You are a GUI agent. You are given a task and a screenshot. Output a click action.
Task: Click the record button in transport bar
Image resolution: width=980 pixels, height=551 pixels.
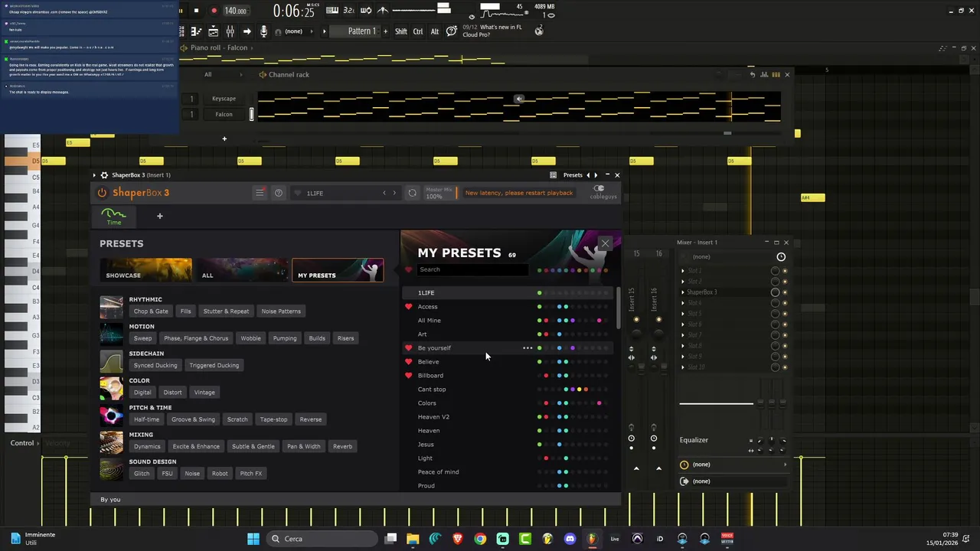click(x=214, y=11)
